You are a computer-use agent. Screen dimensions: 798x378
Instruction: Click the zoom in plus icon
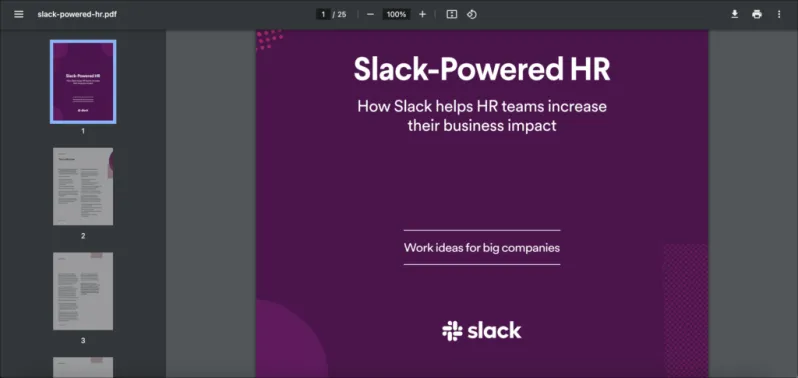point(422,14)
